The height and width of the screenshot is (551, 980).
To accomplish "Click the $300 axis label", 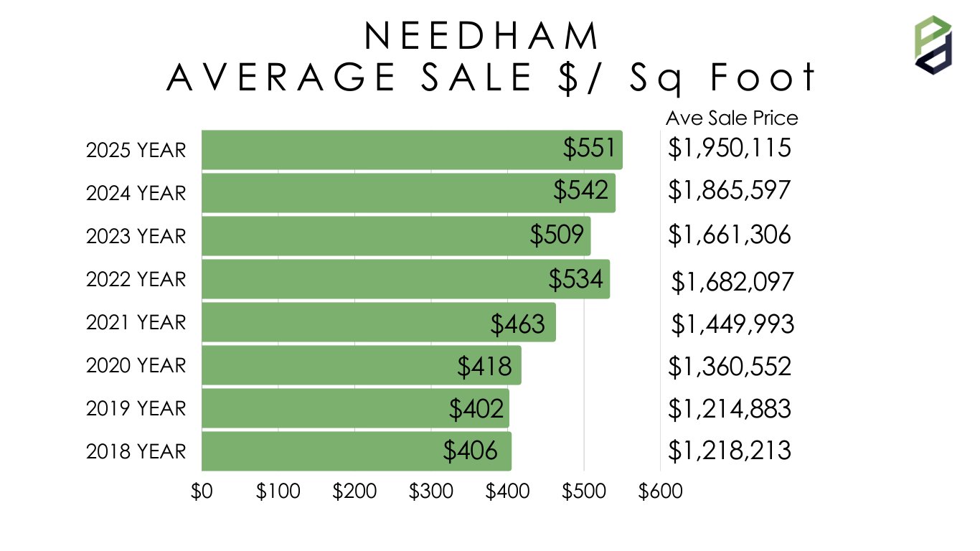I will pos(431,491).
